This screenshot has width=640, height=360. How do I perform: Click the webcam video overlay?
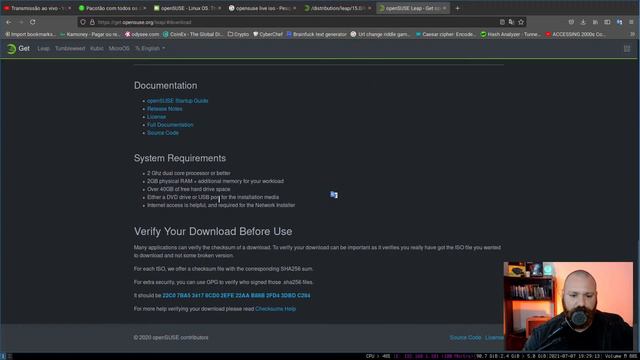[x=569, y=306]
